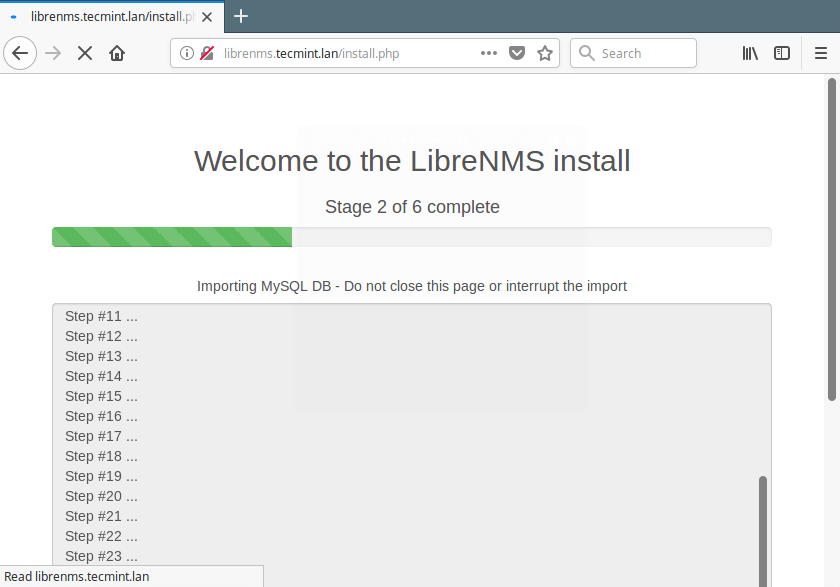Select the 'Step #15 ...' log line

click(x=101, y=396)
